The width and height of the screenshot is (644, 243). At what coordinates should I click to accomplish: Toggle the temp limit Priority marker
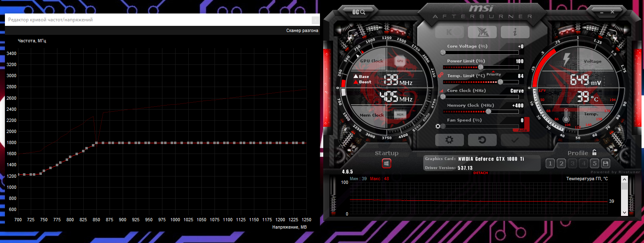click(x=493, y=73)
